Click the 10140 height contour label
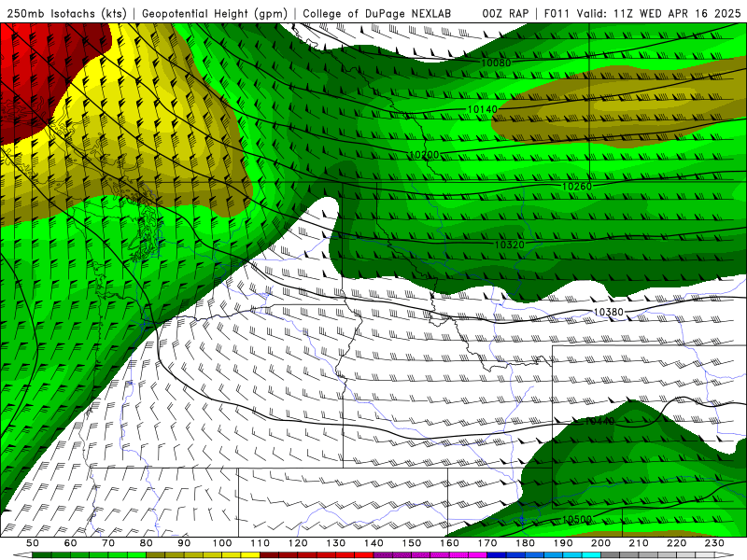 click(482, 109)
